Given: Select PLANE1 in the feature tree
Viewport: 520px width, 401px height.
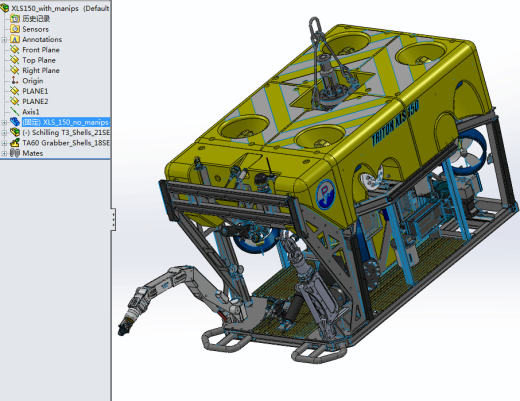Looking at the screenshot, I should coord(35,91).
